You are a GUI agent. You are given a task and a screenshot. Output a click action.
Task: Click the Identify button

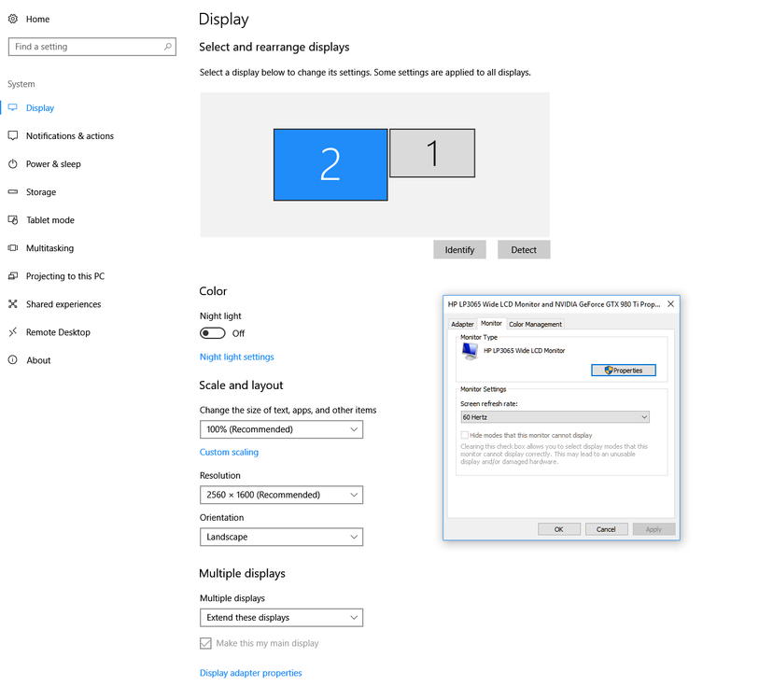(x=459, y=249)
